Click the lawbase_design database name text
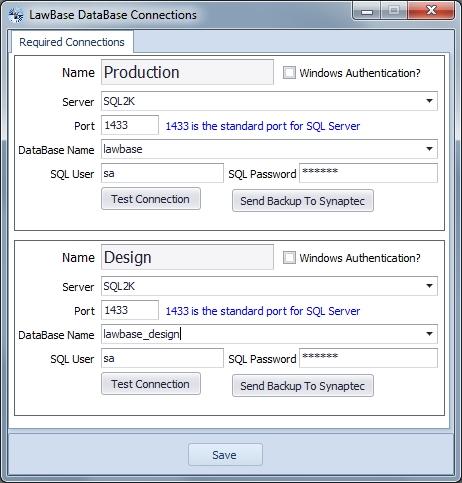The height and width of the screenshot is (483, 462). [x=141, y=334]
